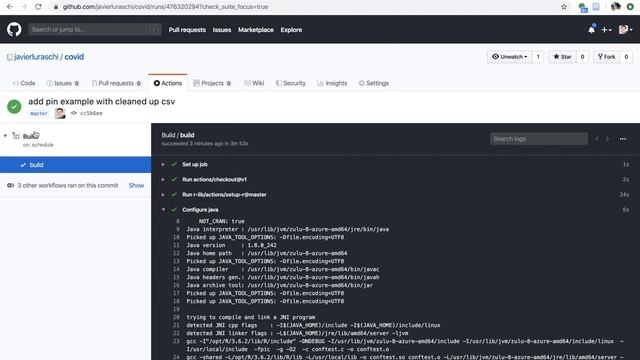The width and height of the screenshot is (640, 360).
Task: Open Issues in top navigation
Action: point(222,30)
